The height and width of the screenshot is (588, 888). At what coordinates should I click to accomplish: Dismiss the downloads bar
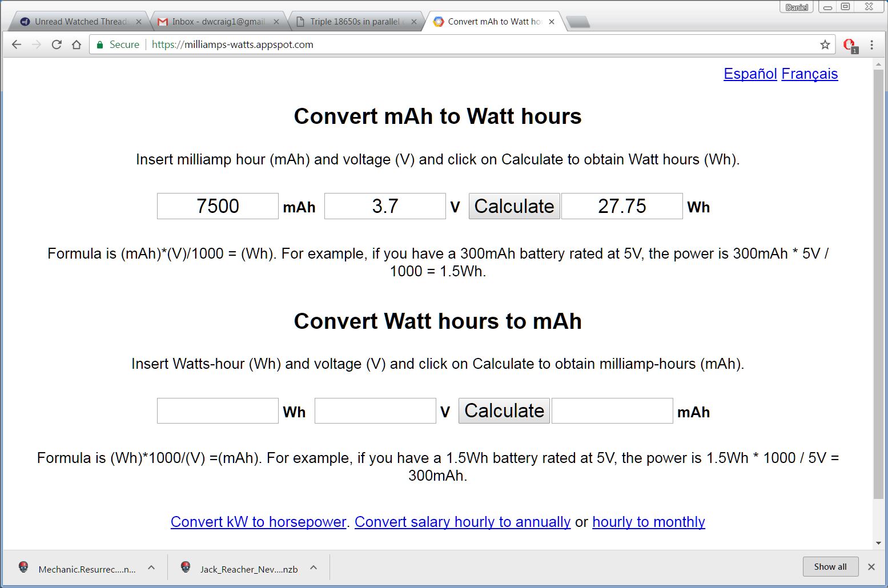(x=871, y=567)
